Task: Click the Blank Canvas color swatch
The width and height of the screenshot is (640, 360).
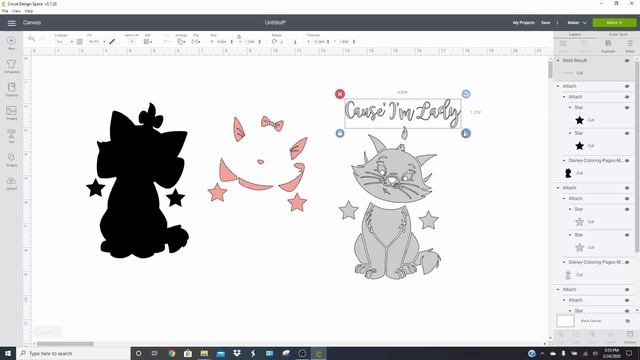Action: point(565,321)
